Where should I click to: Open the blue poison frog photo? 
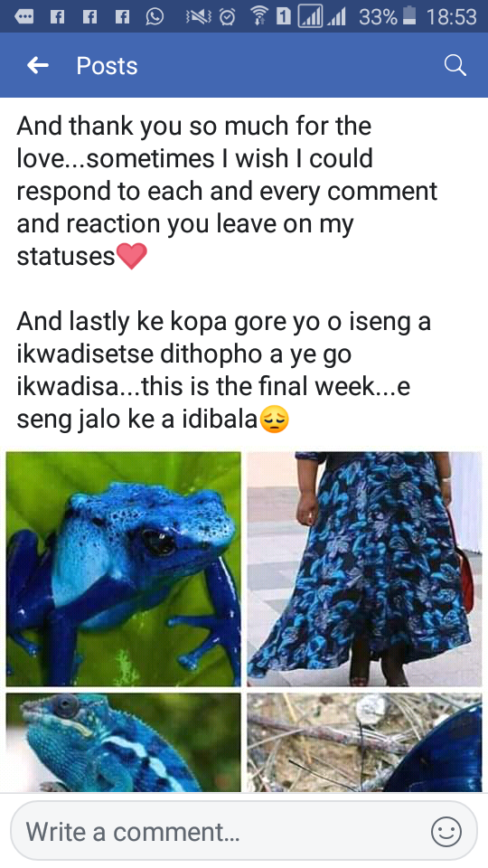(124, 569)
